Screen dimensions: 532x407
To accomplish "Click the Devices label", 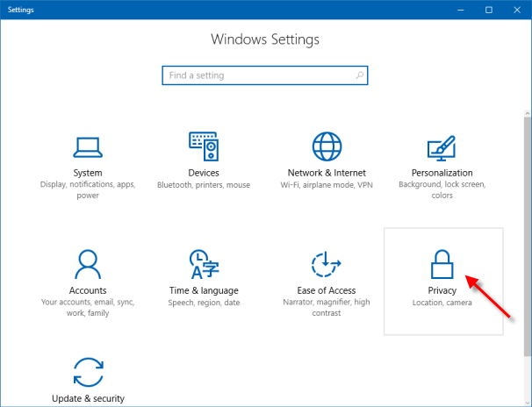I will click(204, 173).
